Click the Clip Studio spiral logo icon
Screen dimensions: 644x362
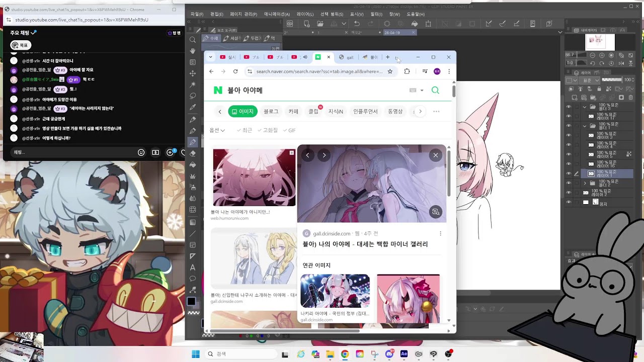point(290,24)
